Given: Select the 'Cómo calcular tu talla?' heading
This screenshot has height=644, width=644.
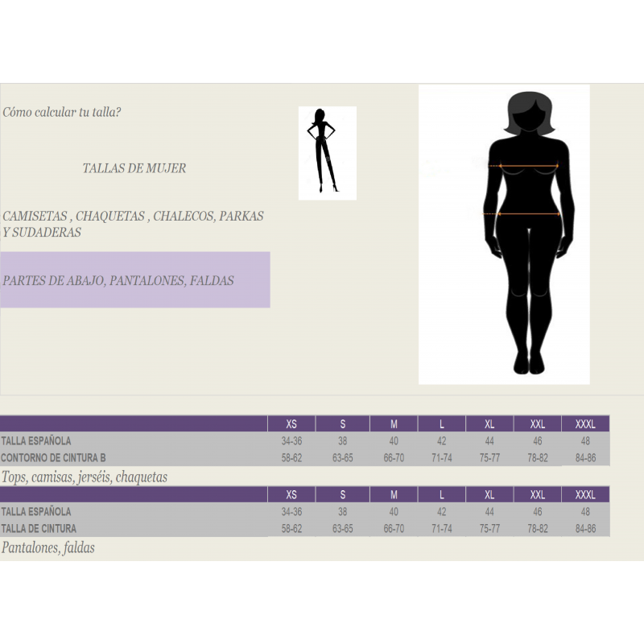Looking at the screenshot, I should (x=62, y=111).
